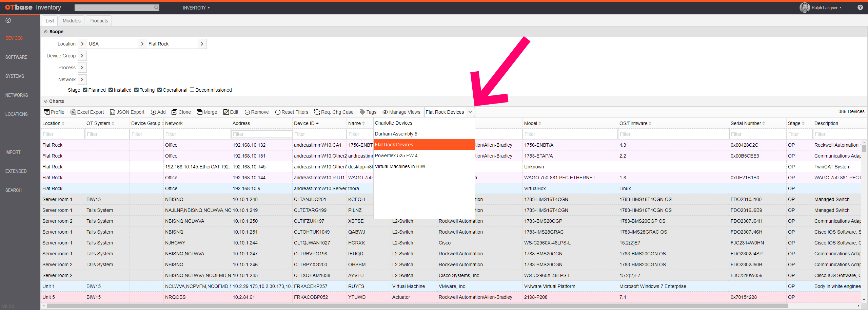
Task: Expand the Process scope chevron
Action: click(x=82, y=68)
